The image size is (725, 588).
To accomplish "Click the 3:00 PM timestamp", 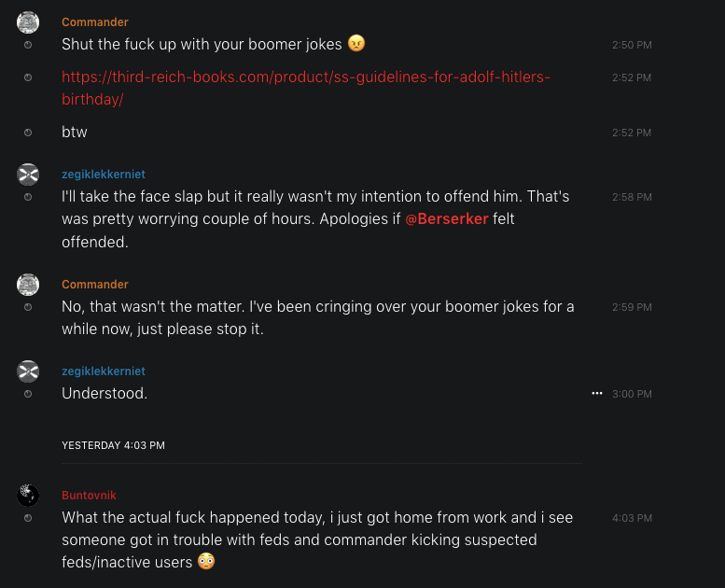I will (632, 394).
